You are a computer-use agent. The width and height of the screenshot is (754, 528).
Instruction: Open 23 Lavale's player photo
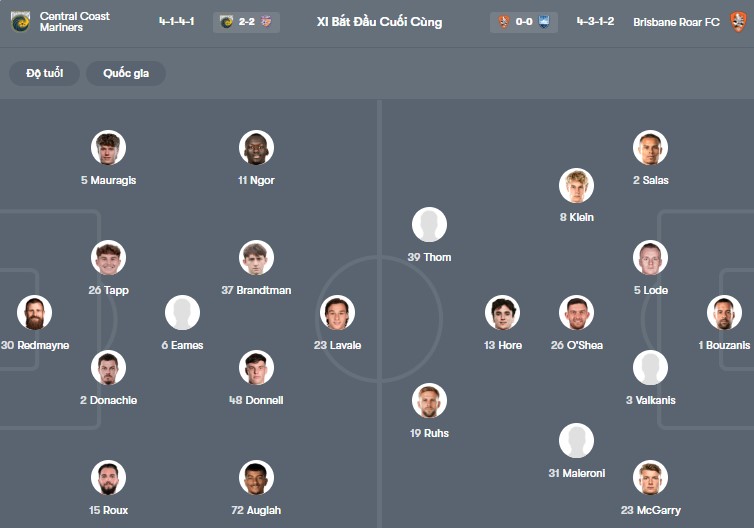pyautogui.click(x=337, y=313)
